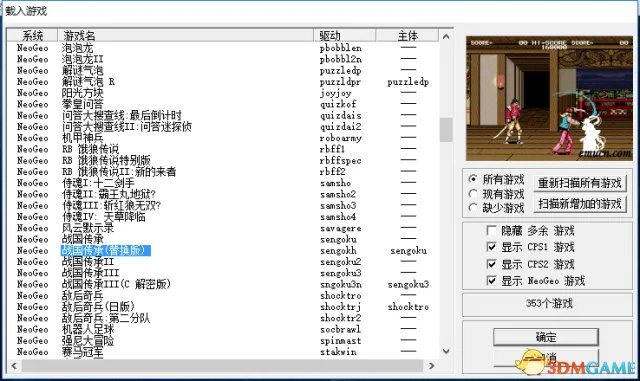Click parent name puzzledp in 主体 column
This screenshot has height=381, width=640.
[x=408, y=82]
